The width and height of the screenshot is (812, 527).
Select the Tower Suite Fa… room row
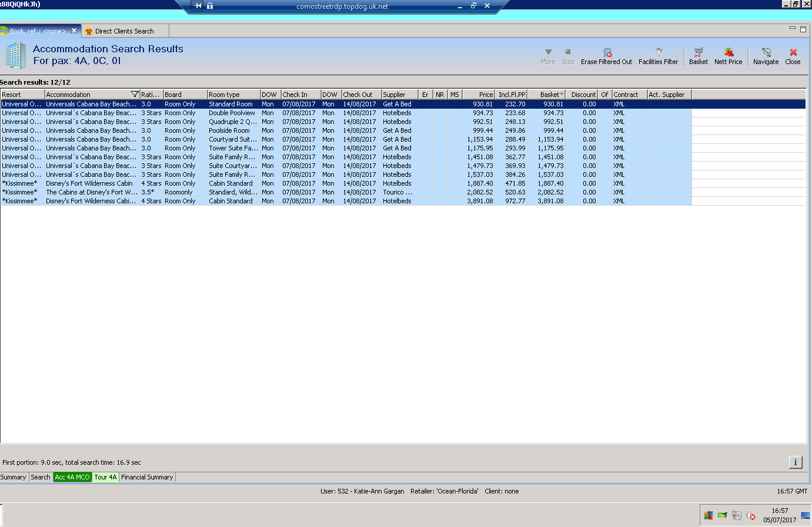(233, 148)
